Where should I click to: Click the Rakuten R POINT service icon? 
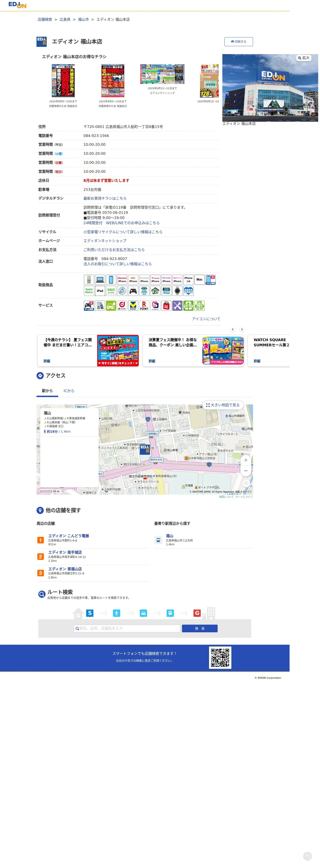(x=144, y=306)
